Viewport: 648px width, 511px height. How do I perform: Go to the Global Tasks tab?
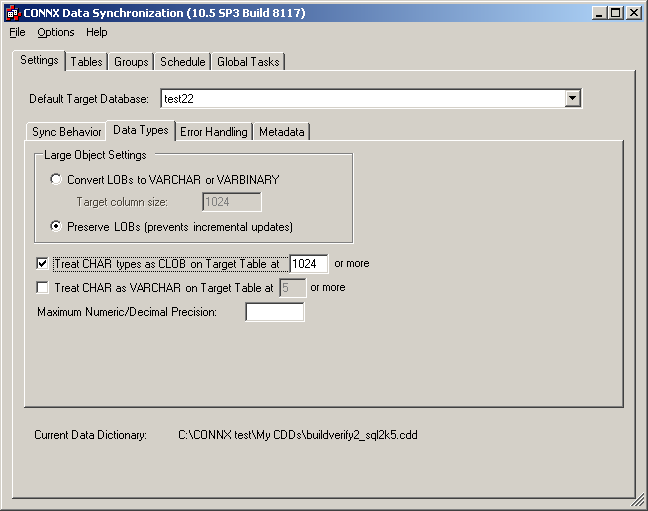pos(248,62)
